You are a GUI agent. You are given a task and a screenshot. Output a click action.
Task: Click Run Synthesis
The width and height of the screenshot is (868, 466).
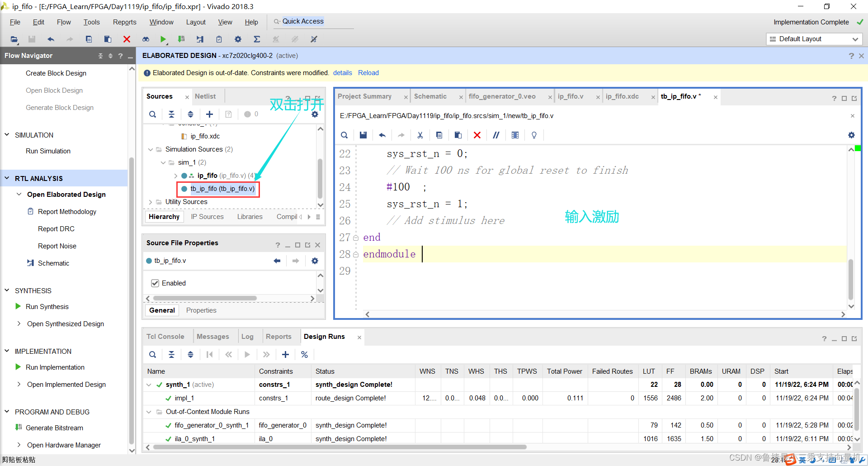(47, 307)
